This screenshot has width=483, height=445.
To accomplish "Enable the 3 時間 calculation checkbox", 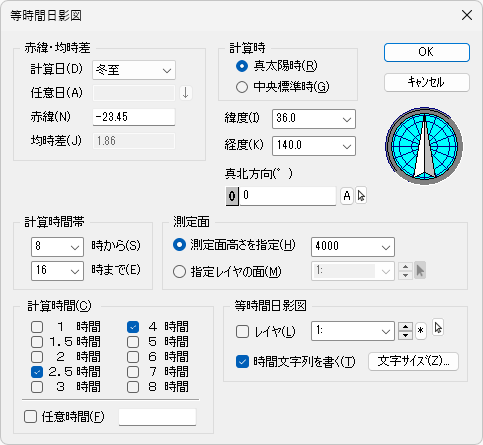I will [37, 387].
